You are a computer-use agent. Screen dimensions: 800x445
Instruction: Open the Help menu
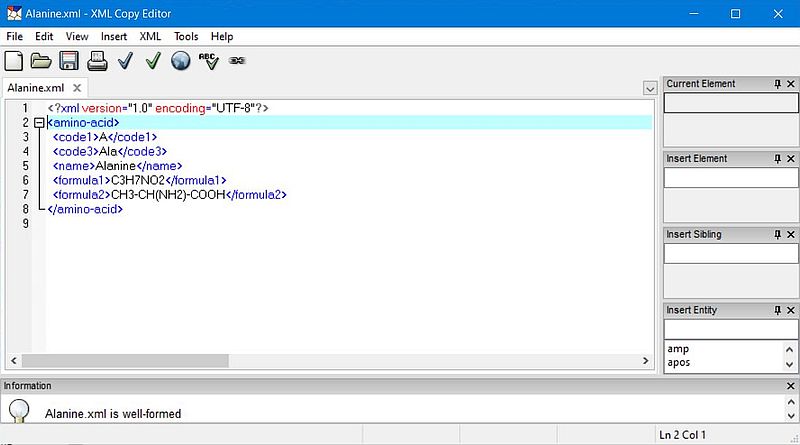(x=222, y=36)
